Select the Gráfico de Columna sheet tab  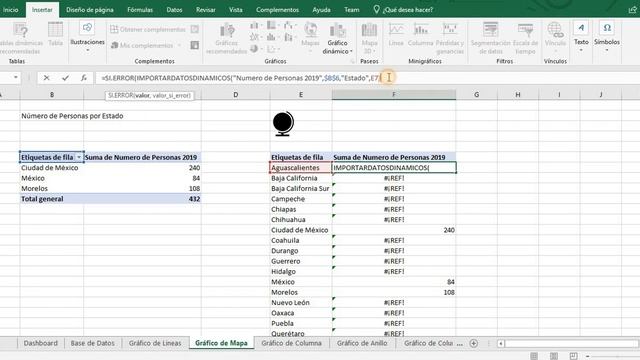pos(291,343)
